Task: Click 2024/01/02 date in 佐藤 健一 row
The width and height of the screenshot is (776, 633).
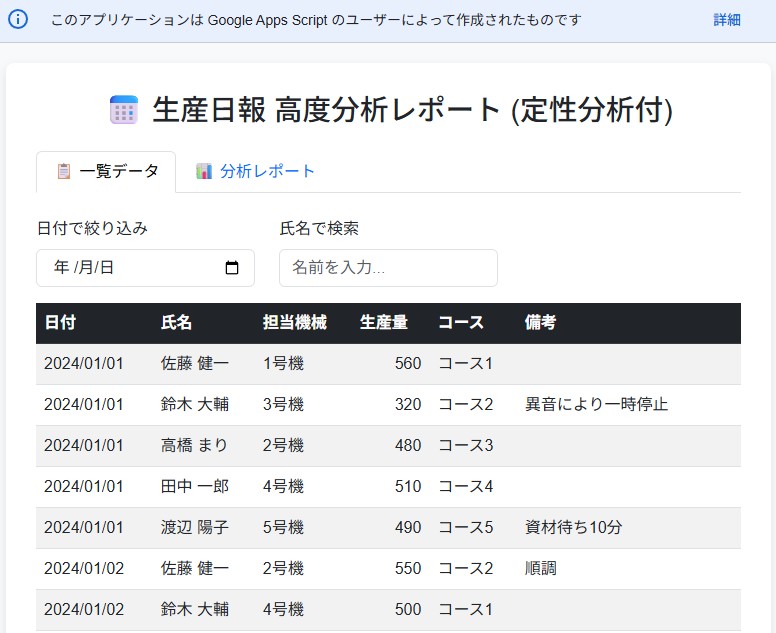Action: (x=84, y=569)
